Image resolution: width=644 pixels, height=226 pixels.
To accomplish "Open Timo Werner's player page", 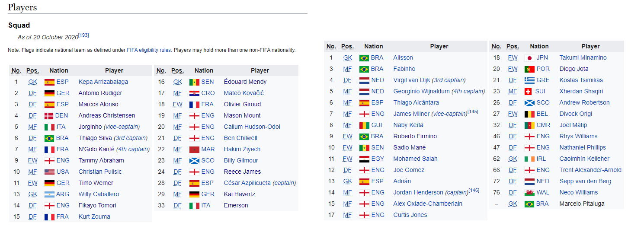I will pyautogui.click(x=96, y=183).
